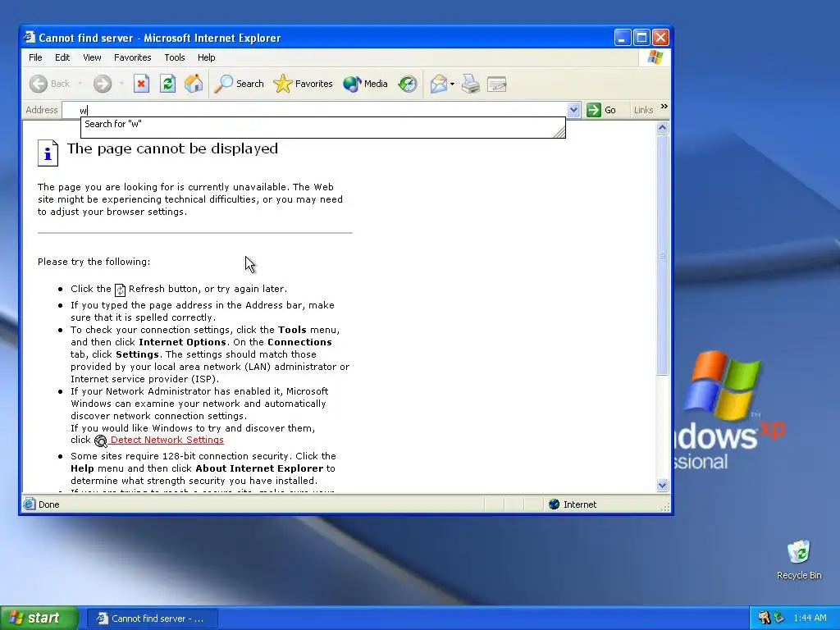The image size is (840, 630).
Task: Click the Done status bar page icon
Action: point(30,504)
